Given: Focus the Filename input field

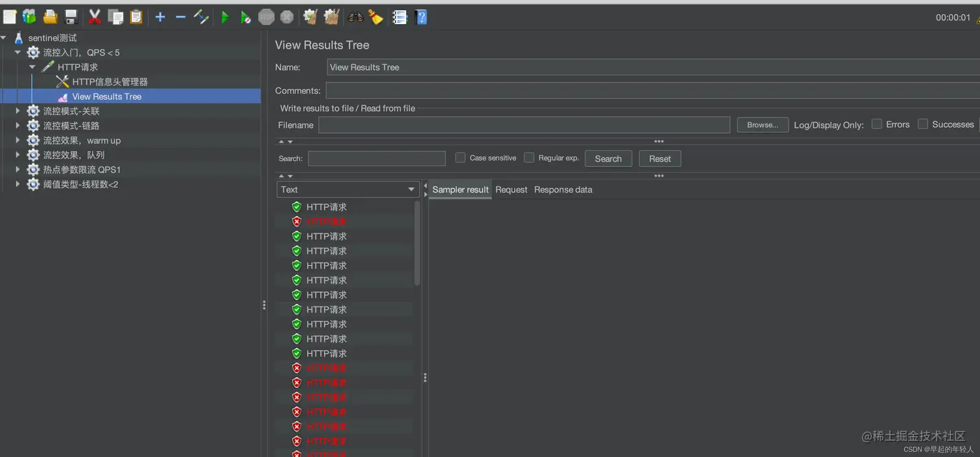Looking at the screenshot, I should point(524,125).
